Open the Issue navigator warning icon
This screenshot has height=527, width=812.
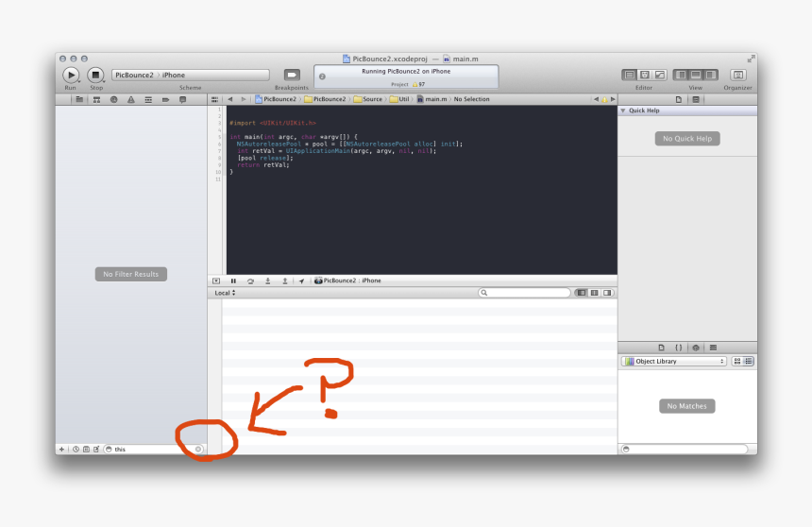coord(131,99)
